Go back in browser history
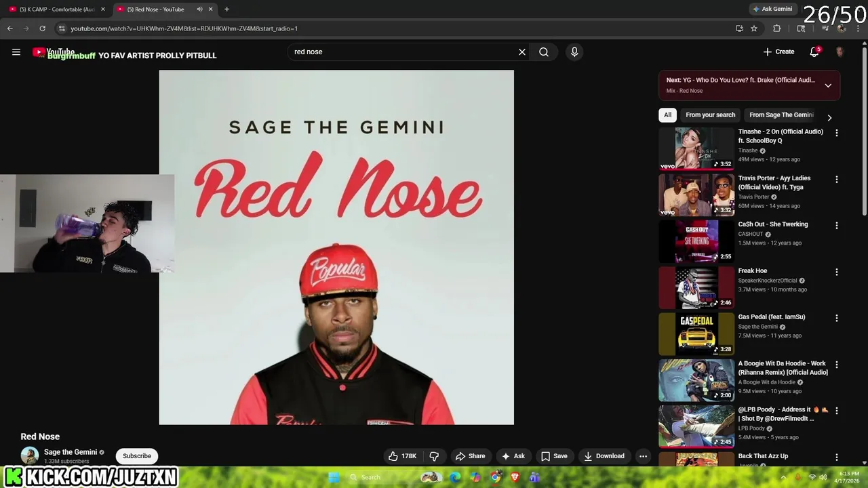This screenshot has height=488, width=868. pos(9,28)
